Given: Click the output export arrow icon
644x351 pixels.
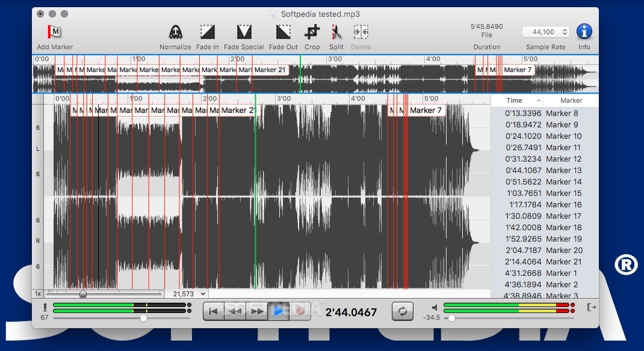Looking at the screenshot, I should point(592,307).
